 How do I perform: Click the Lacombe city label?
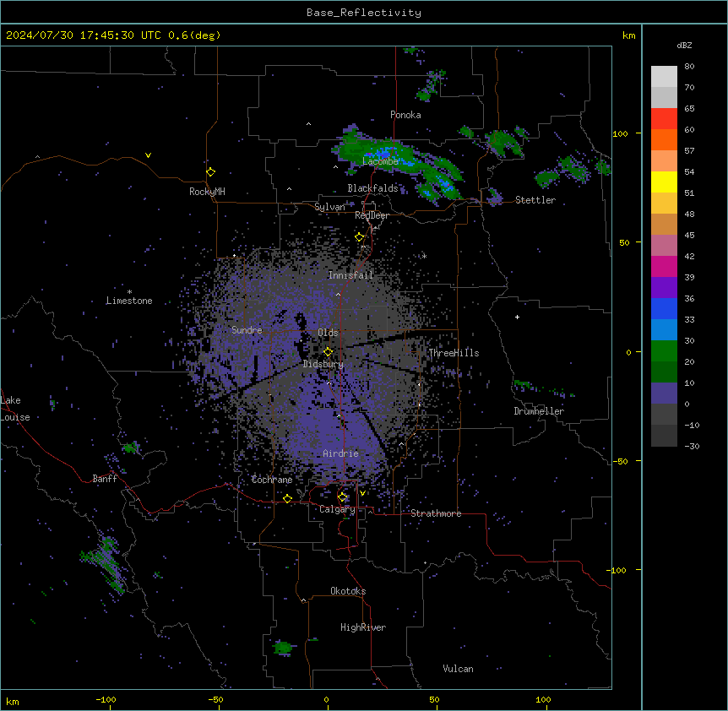(380, 161)
